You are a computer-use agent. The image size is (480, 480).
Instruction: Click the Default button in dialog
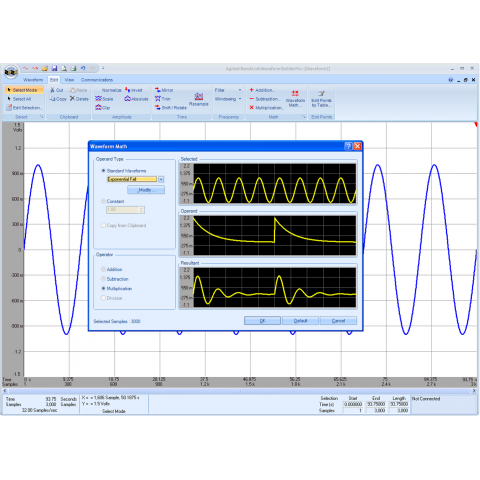(300, 321)
